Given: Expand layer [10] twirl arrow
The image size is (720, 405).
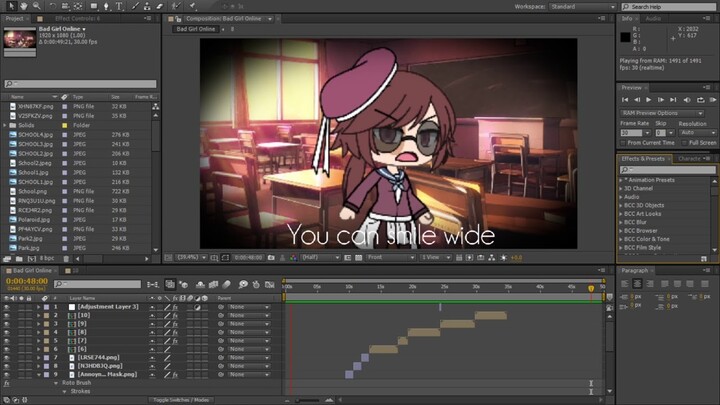Looking at the screenshot, I should coord(39,315).
